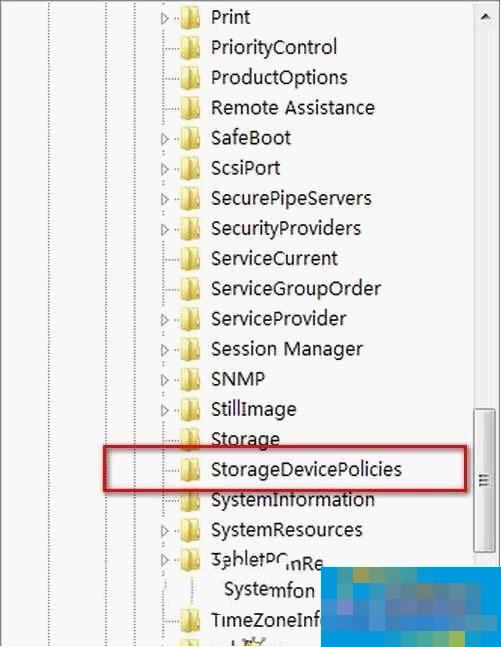Click the Storage folder icon

click(x=190, y=438)
